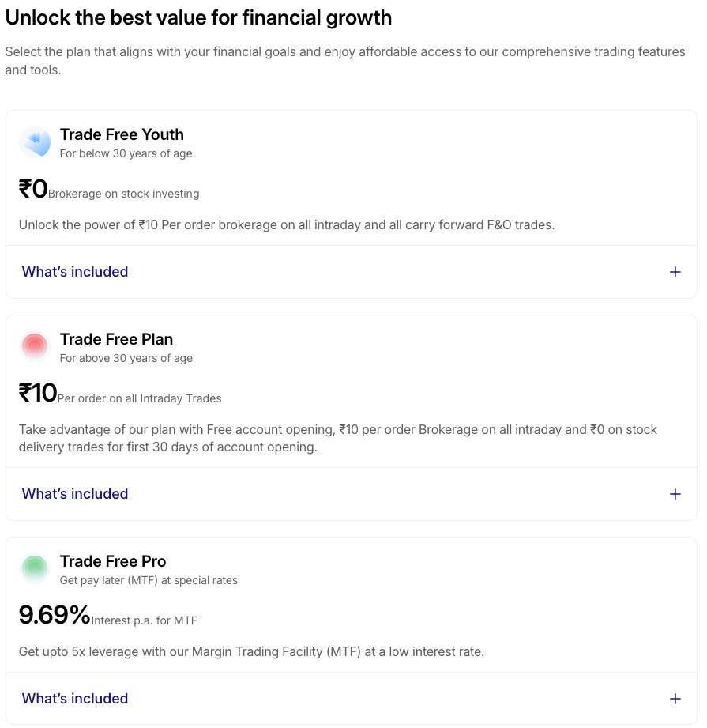Click the Margin Trading Facility description text

click(x=251, y=652)
